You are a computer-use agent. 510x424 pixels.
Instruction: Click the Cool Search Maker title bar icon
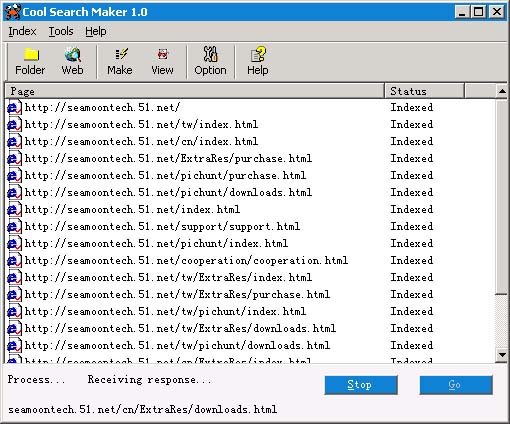[13, 12]
